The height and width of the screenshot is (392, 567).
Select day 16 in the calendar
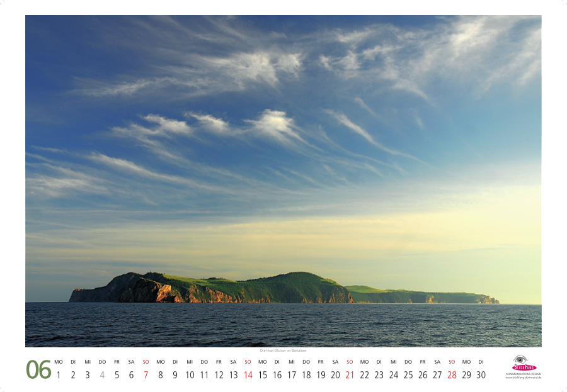coord(277,375)
